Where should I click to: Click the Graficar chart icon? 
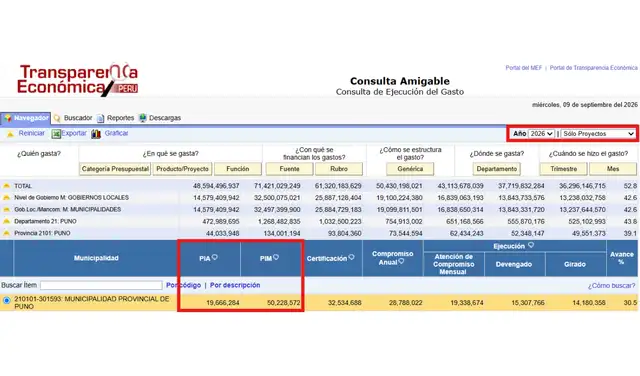(96, 134)
